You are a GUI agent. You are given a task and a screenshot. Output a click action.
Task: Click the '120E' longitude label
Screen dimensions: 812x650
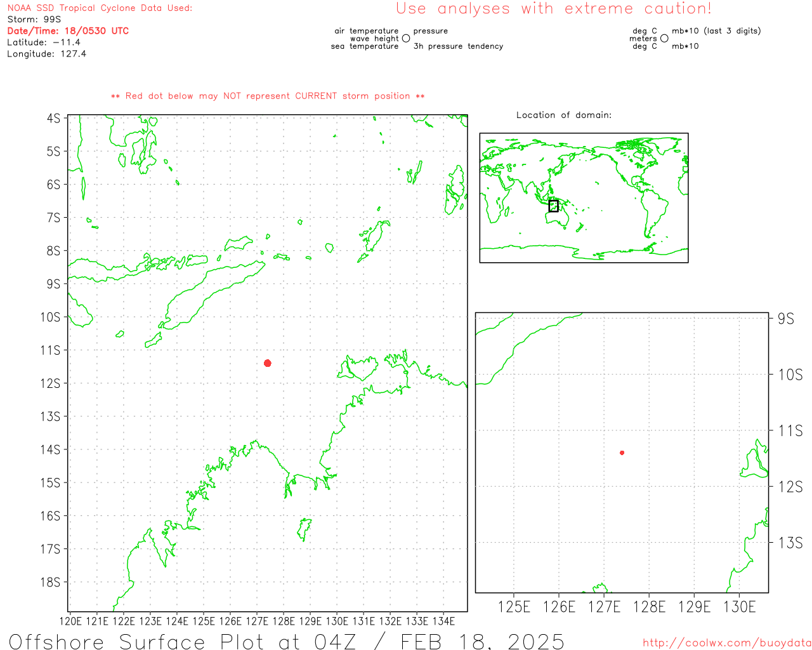(70, 621)
